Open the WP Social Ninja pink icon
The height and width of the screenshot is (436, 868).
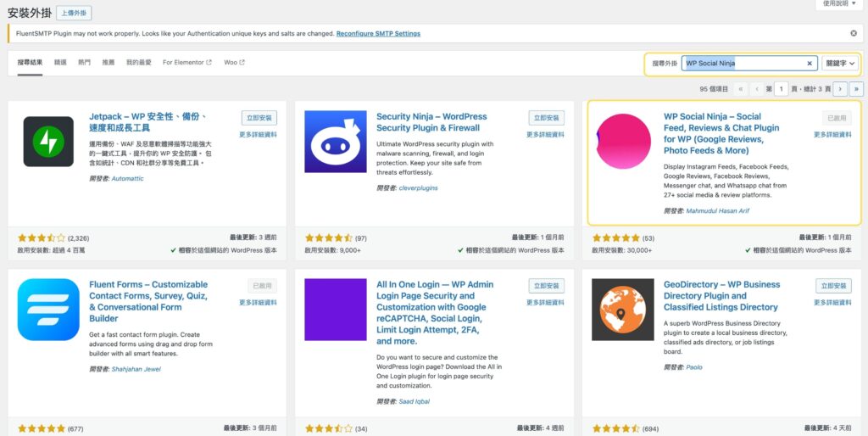coord(623,142)
